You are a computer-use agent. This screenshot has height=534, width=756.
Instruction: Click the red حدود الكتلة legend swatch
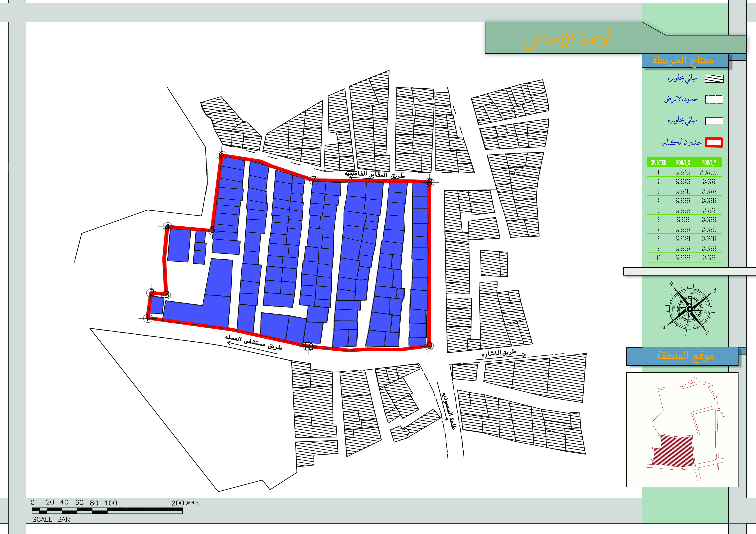coord(714,142)
